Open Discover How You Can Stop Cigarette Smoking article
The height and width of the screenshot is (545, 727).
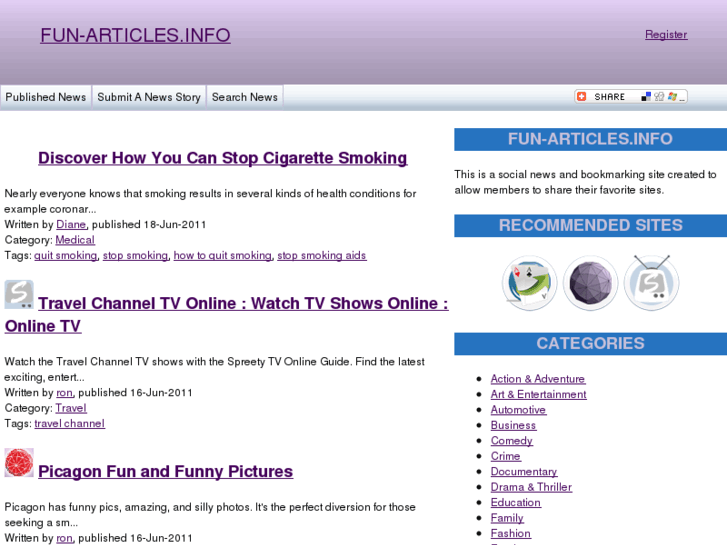[223, 158]
